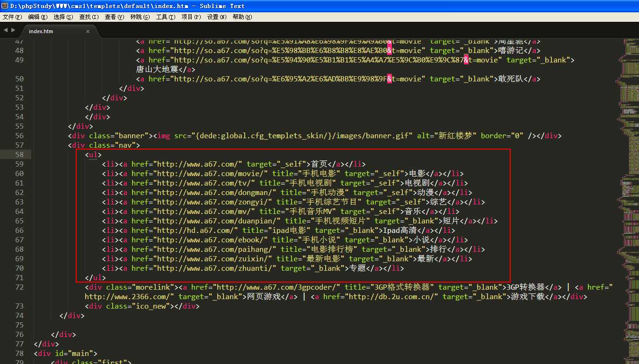Click line number 78 in the gutter

pos(19,354)
